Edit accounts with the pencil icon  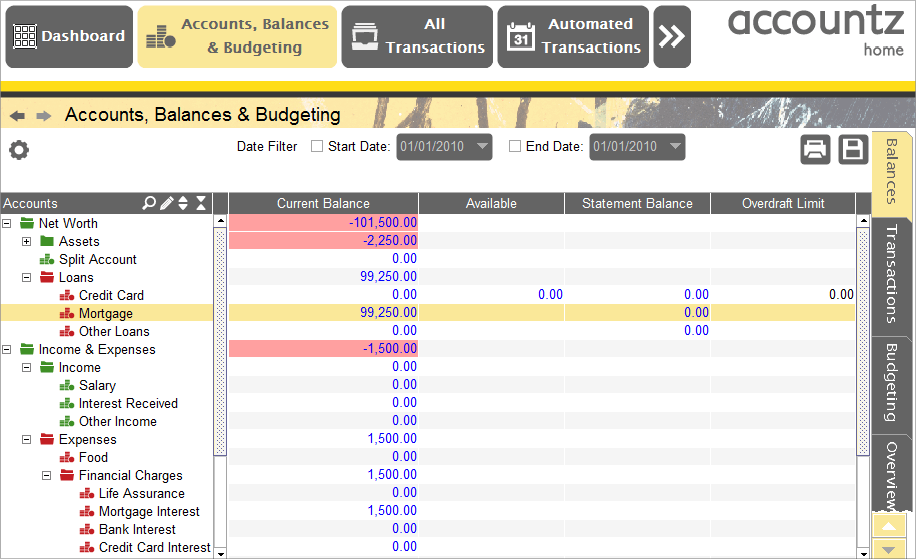(166, 203)
